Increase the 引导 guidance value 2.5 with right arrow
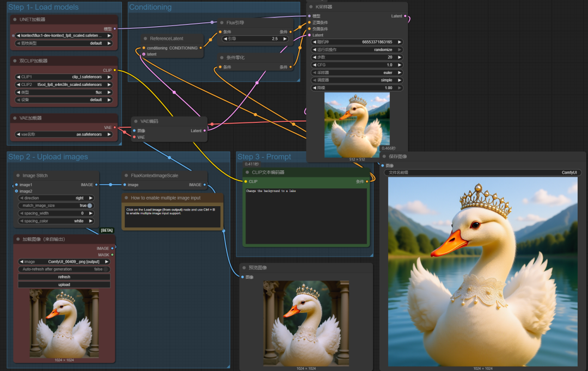This screenshot has height=371, width=588. point(285,39)
